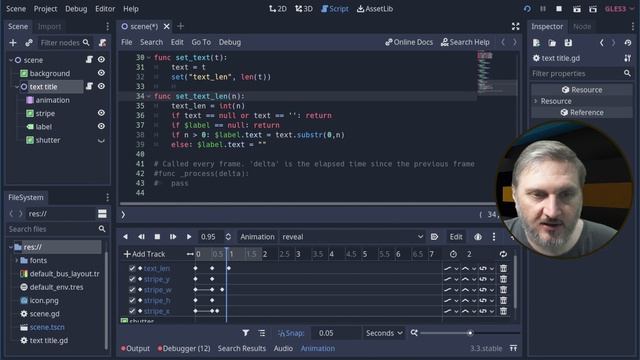Switch to the Node tab
Viewport: 640px width, 360px height.
(582, 27)
